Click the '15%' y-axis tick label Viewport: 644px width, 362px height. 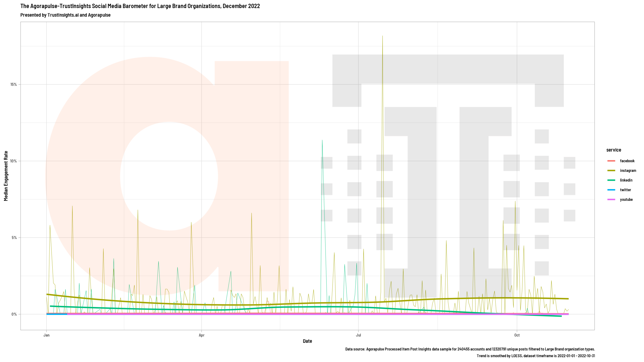[13, 84]
